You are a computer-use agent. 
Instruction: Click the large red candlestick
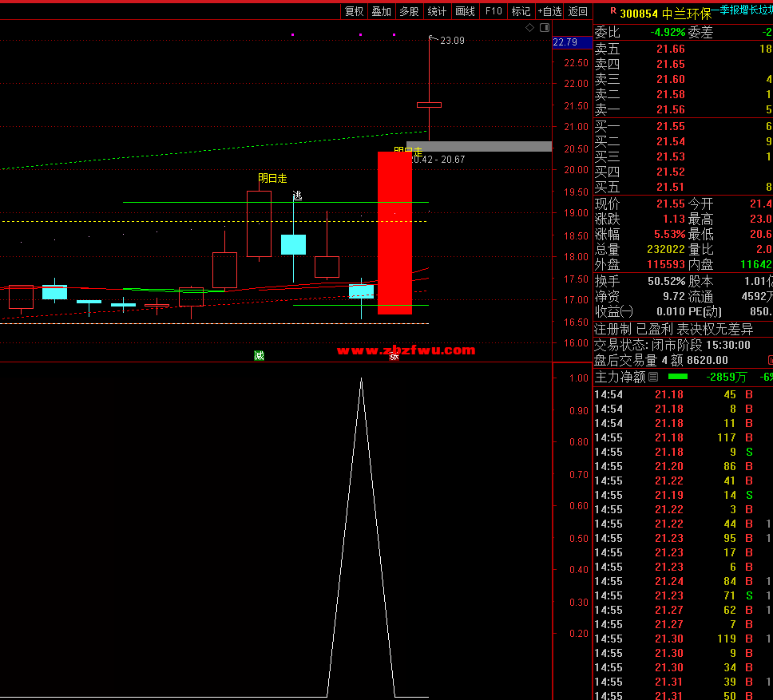pos(394,233)
